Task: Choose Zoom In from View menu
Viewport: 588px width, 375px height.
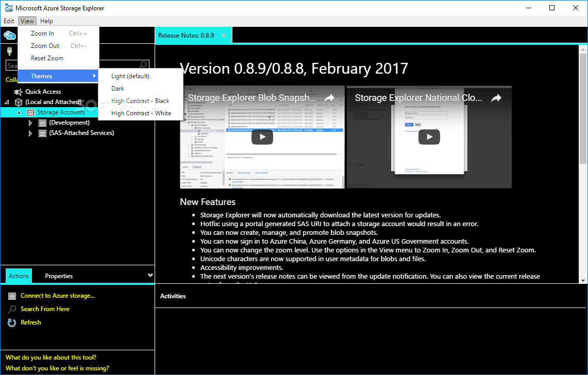Action: [x=59, y=33]
